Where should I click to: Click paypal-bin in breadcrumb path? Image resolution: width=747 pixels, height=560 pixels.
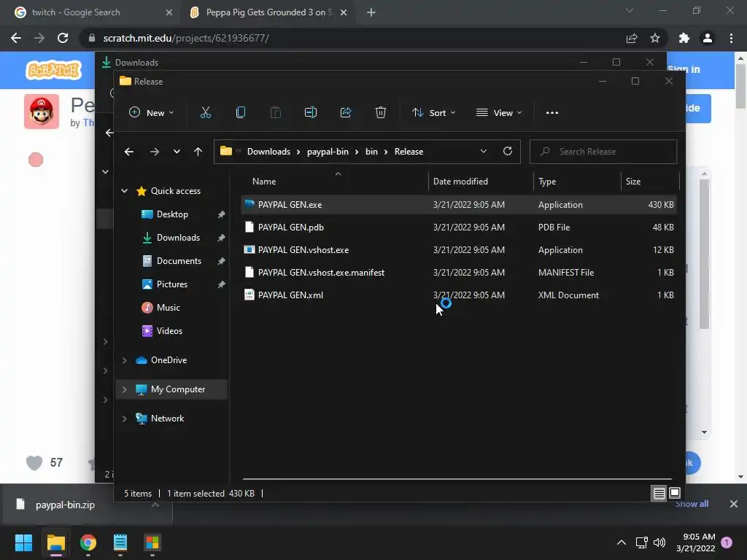click(x=328, y=152)
